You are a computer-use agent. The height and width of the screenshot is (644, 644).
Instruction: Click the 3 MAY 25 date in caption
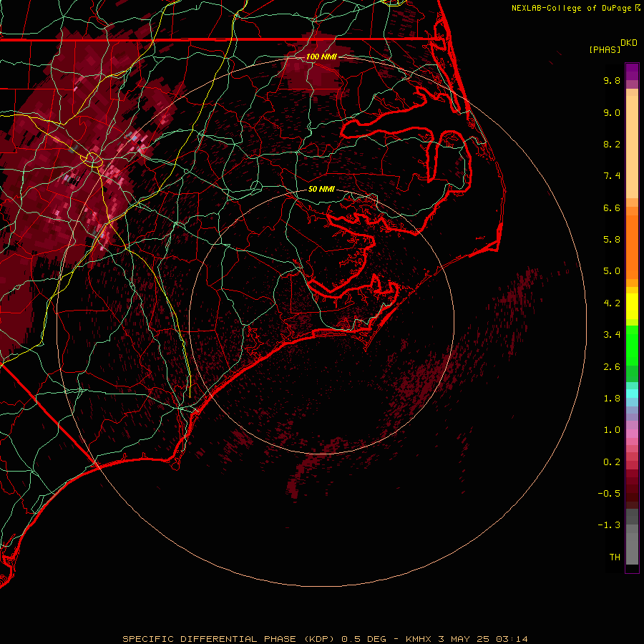click(464, 639)
